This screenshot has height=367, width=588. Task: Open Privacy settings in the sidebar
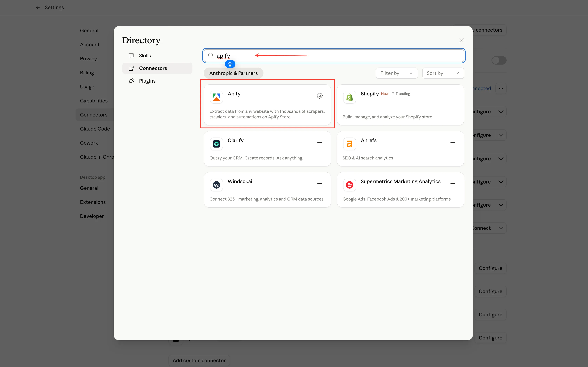pos(88,59)
